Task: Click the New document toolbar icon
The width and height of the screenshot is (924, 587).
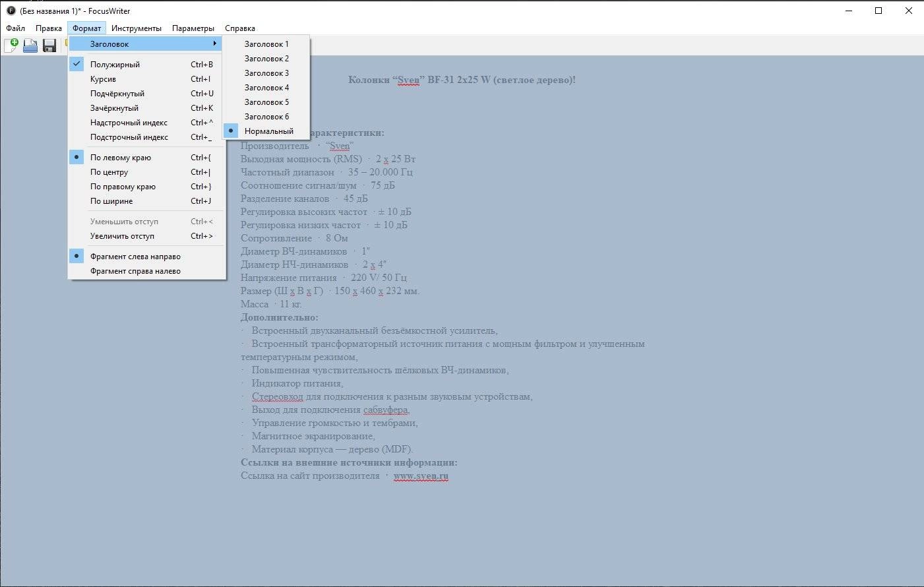Action: tap(11, 45)
